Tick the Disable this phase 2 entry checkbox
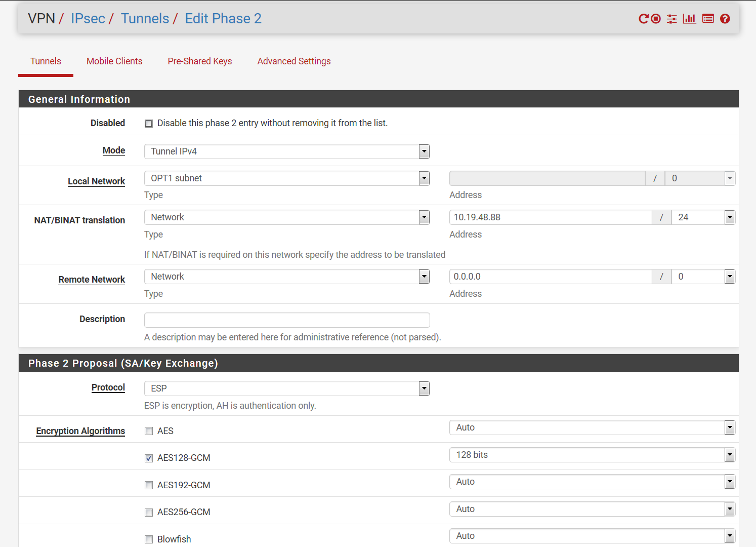The image size is (756, 547). click(x=149, y=124)
